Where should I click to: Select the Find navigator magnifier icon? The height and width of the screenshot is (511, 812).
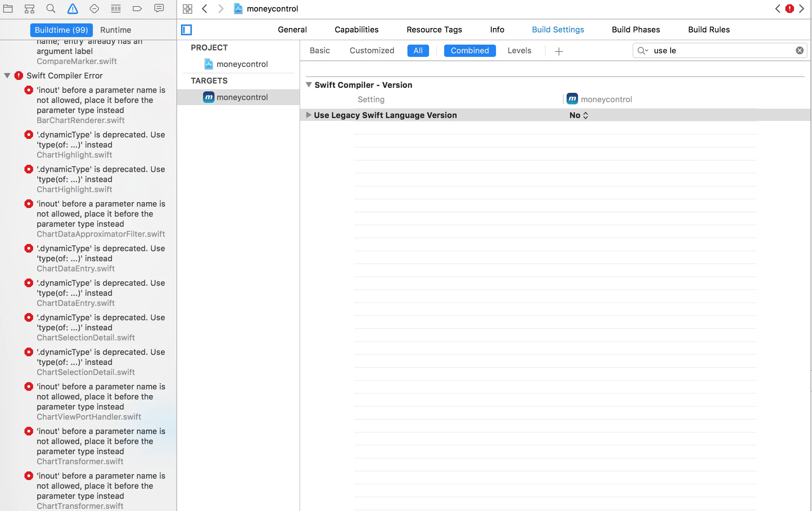pos(51,9)
